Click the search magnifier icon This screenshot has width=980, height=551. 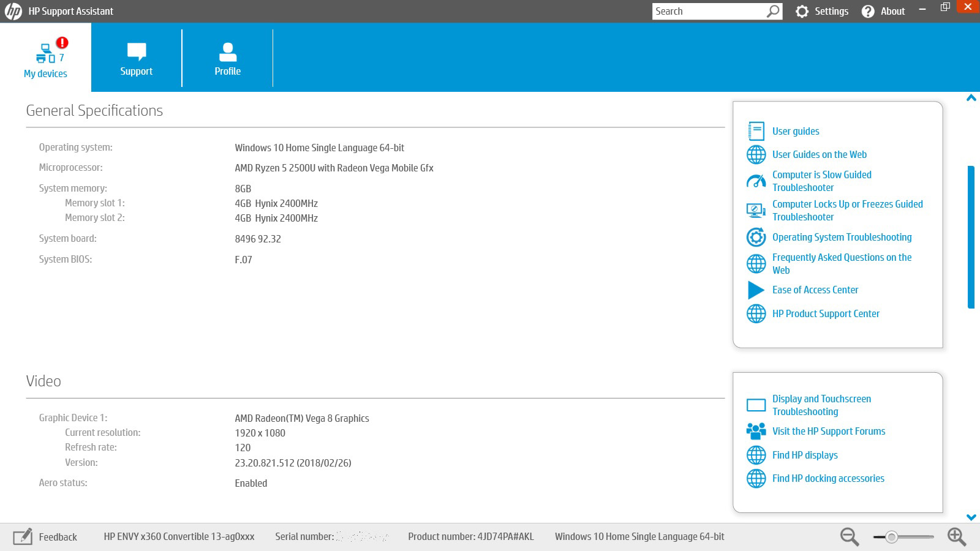[774, 11]
